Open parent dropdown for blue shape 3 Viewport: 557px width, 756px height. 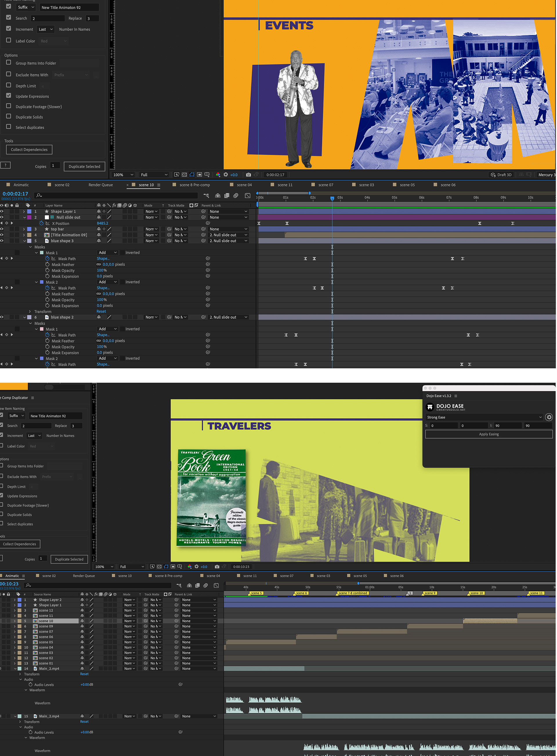coord(228,241)
